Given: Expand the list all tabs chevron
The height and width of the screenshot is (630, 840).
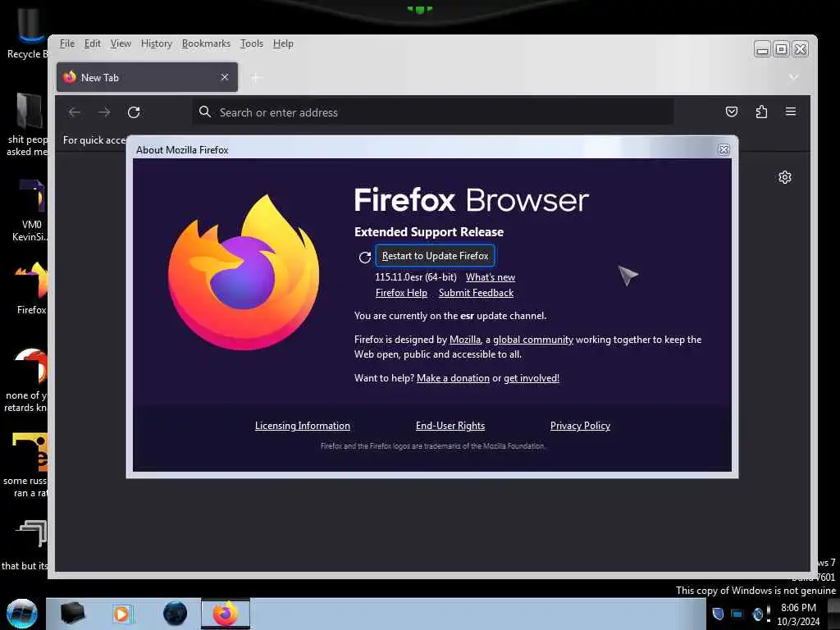Looking at the screenshot, I should [x=793, y=78].
